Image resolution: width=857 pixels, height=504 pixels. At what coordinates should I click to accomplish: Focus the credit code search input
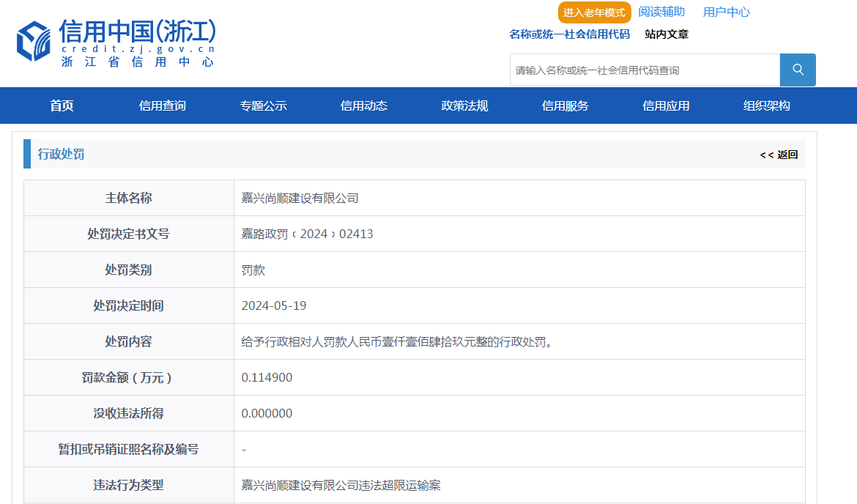click(645, 70)
